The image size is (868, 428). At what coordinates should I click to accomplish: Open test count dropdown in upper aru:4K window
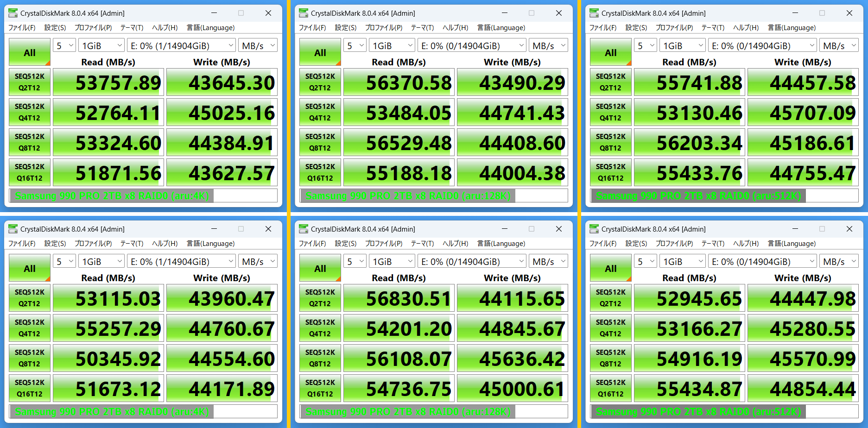pyautogui.click(x=64, y=45)
